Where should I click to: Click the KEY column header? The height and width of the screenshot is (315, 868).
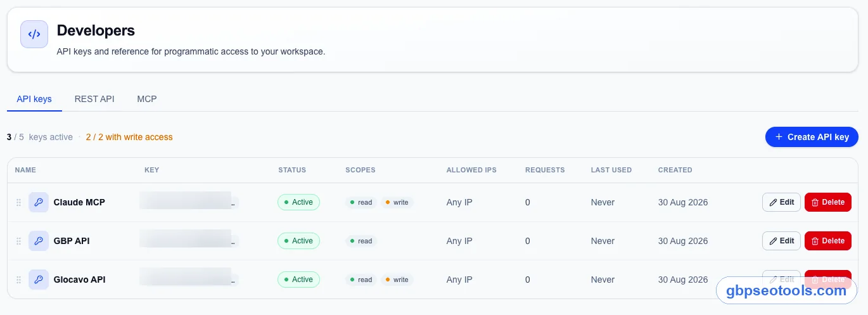pyautogui.click(x=151, y=170)
